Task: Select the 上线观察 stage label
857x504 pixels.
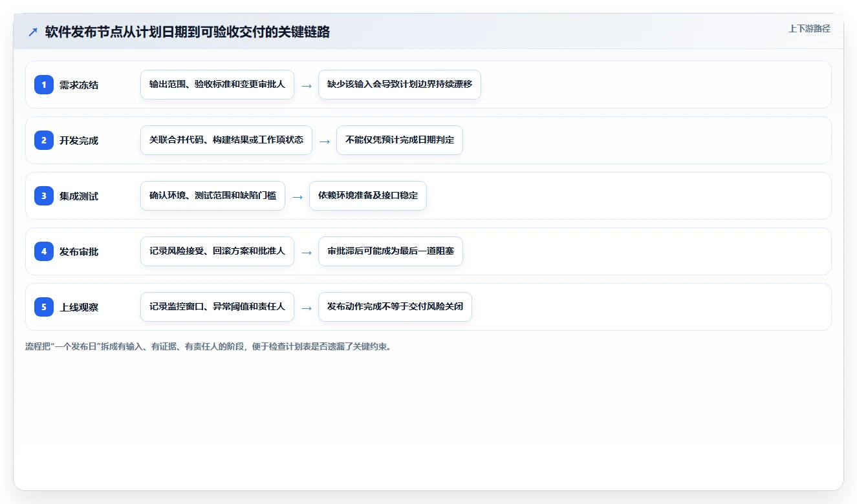Action: [x=79, y=307]
